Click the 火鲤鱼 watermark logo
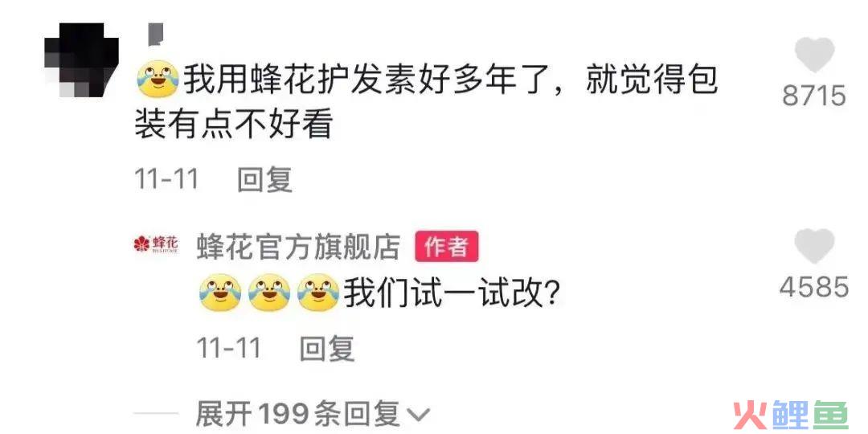This screenshot has width=868, height=434. [x=791, y=416]
